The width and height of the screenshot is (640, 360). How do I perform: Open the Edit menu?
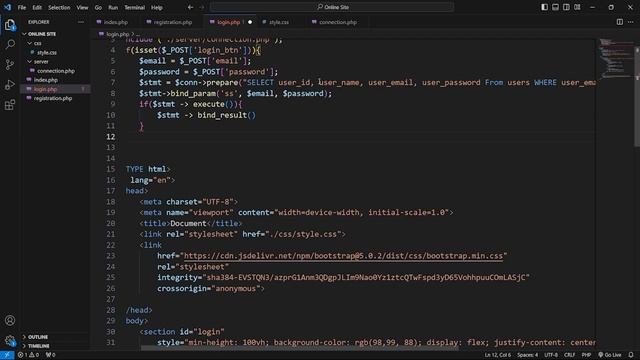[37, 7]
